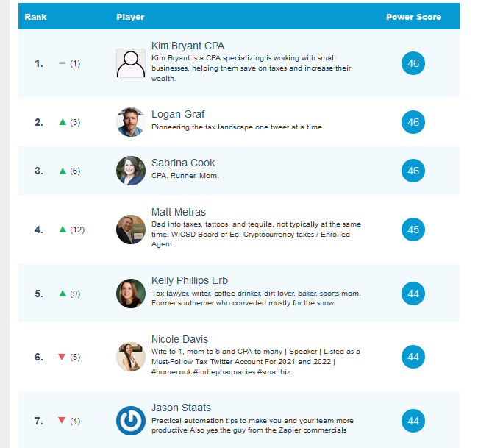Screen dimensions: 478x448
Task: Click Logan Graf's profile photo
Action: [x=131, y=122]
